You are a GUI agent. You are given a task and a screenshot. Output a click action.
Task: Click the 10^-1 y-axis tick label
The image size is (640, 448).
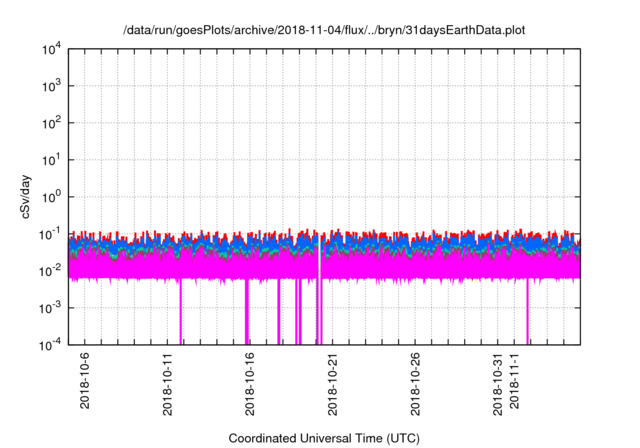[51, 235]
